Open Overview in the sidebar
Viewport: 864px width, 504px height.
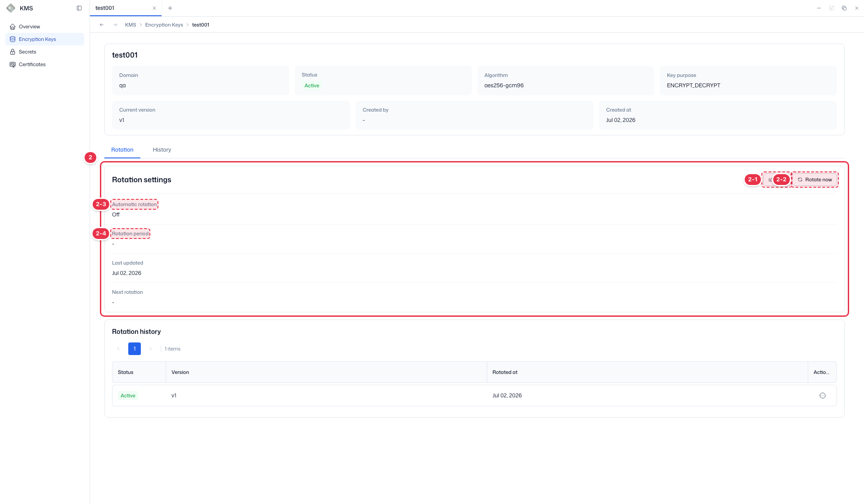click(45, 27)
